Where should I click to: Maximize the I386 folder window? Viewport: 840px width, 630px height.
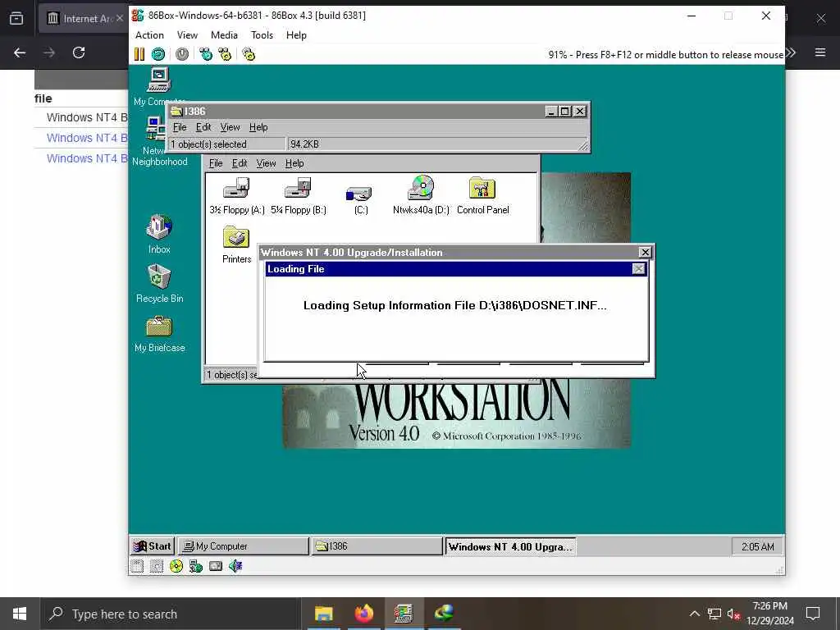pos(564,111)
